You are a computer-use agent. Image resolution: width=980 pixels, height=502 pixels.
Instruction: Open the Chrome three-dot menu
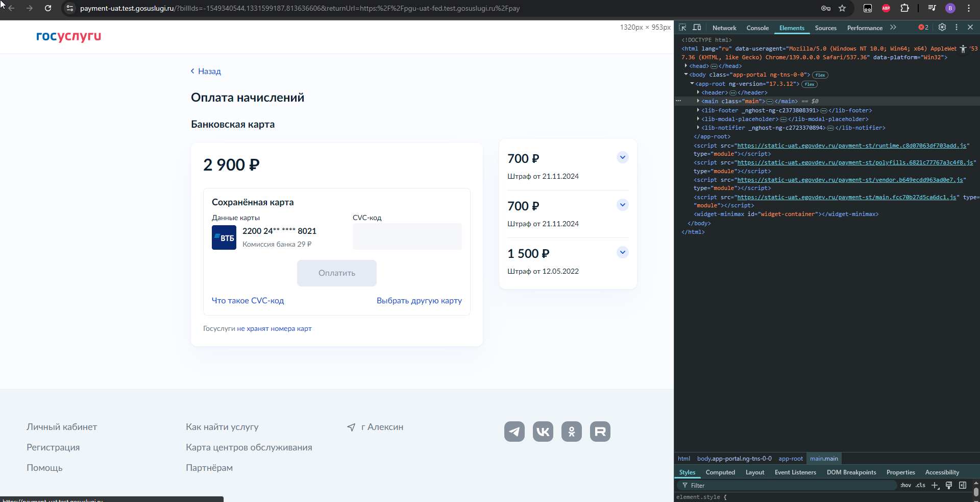click(968, 8)
